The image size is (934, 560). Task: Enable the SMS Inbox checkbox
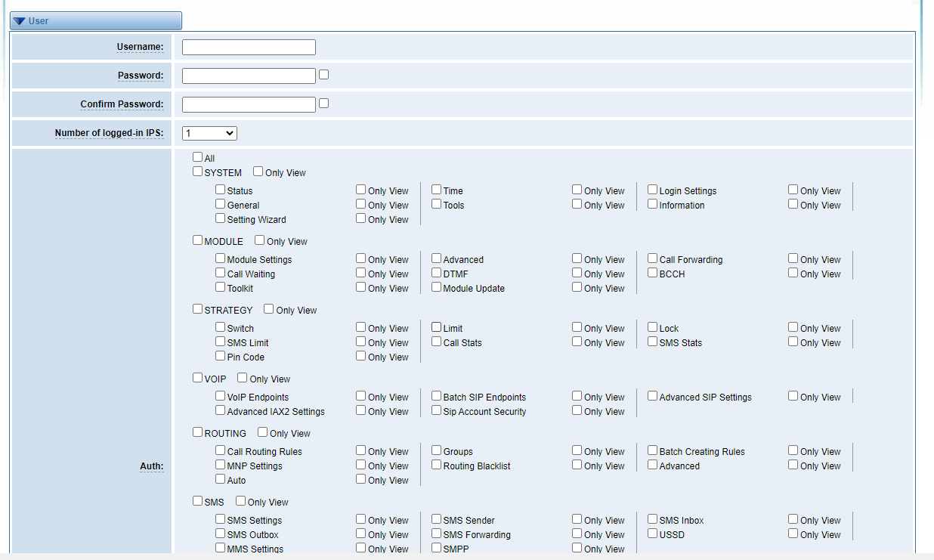pos(652,519)
